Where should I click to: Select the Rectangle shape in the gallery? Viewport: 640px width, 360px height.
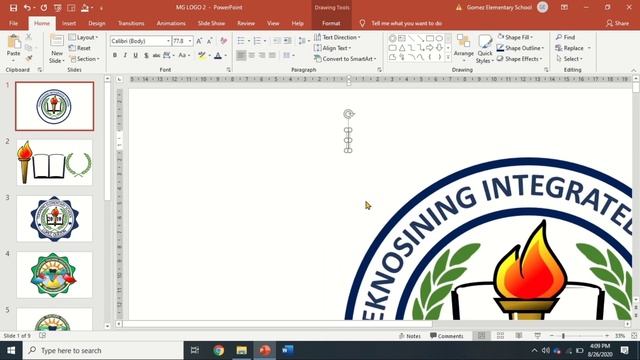point(430,38)
